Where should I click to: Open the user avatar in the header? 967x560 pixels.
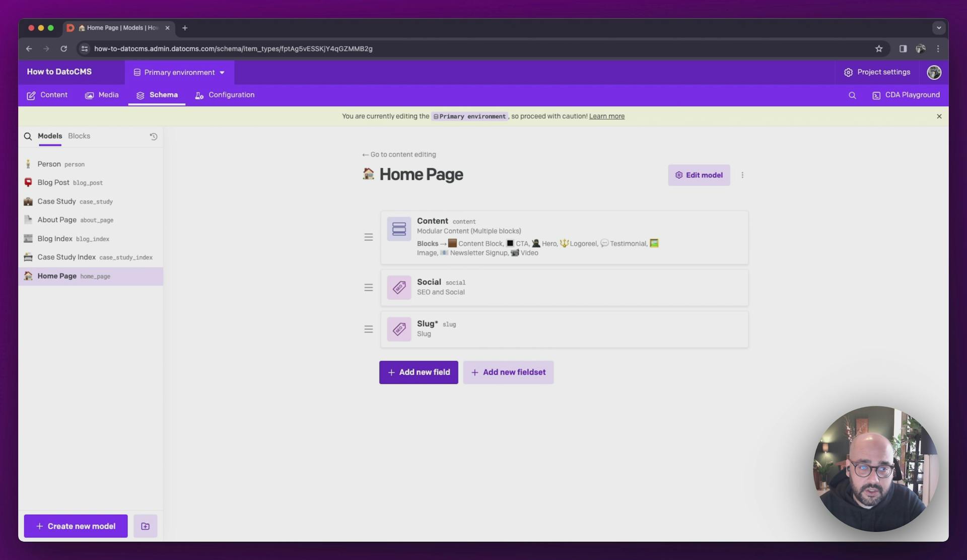click(934, 73)
